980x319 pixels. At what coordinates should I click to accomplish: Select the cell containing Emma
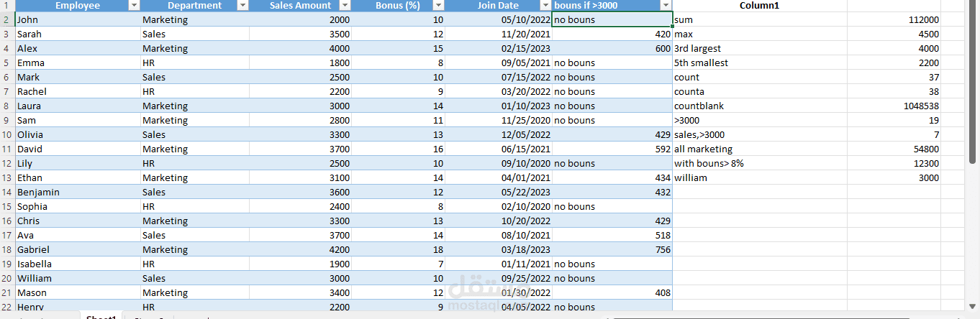tap(78, 63)
